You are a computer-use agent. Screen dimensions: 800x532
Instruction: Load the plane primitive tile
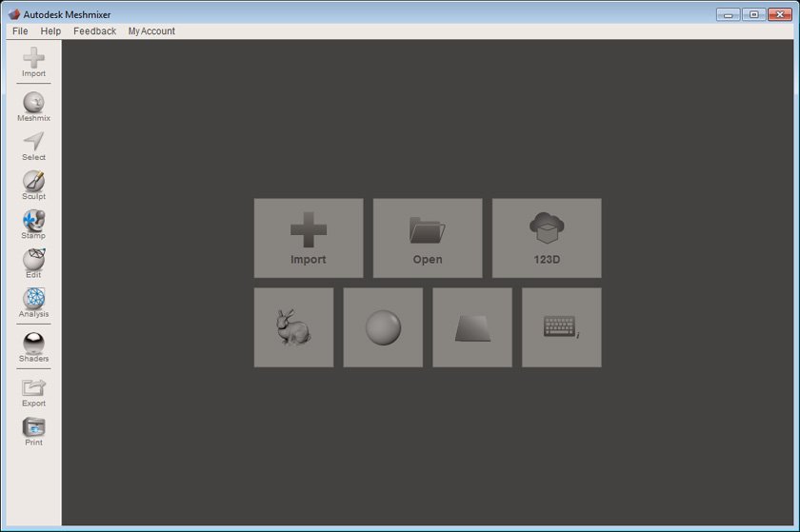[472, 327]
